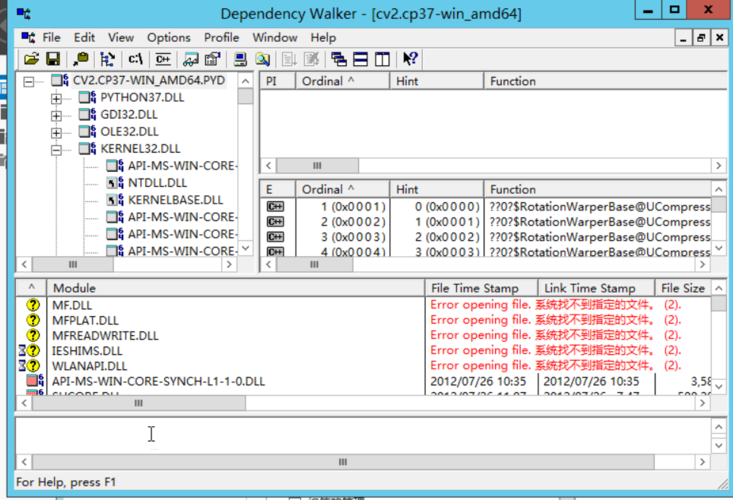Click question mark icon beside MF.DLL
This screenshot has height=500, width=733.
(x=33, y=305)
